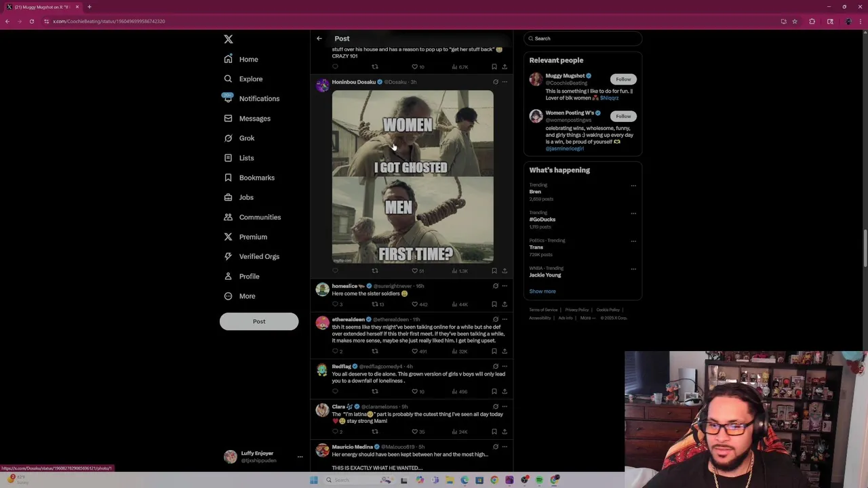This screenshot has height=488, width=868.
Task: Click Show more under trends
Action: point(542,291)
